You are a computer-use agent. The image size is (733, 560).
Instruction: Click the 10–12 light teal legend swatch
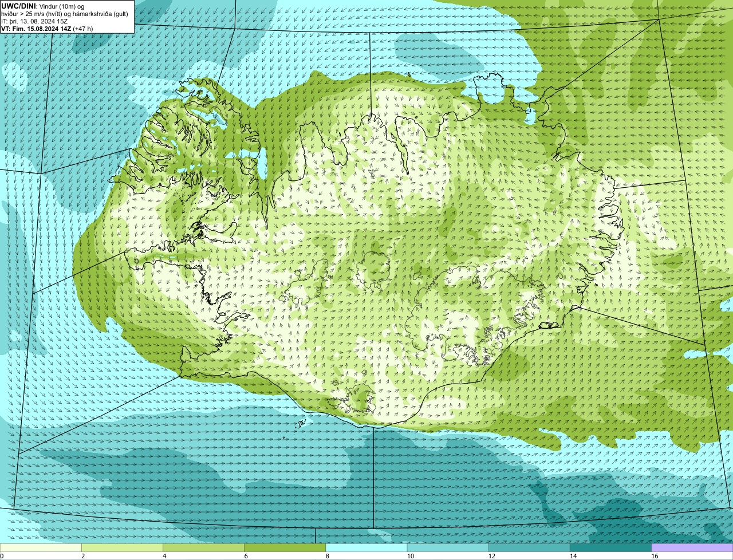coord(448,547)
